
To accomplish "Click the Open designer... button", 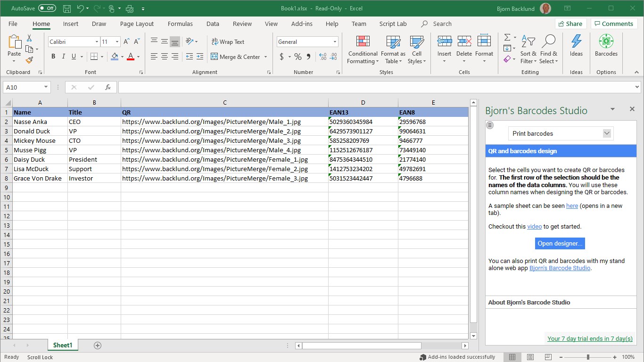I will 560,243.
